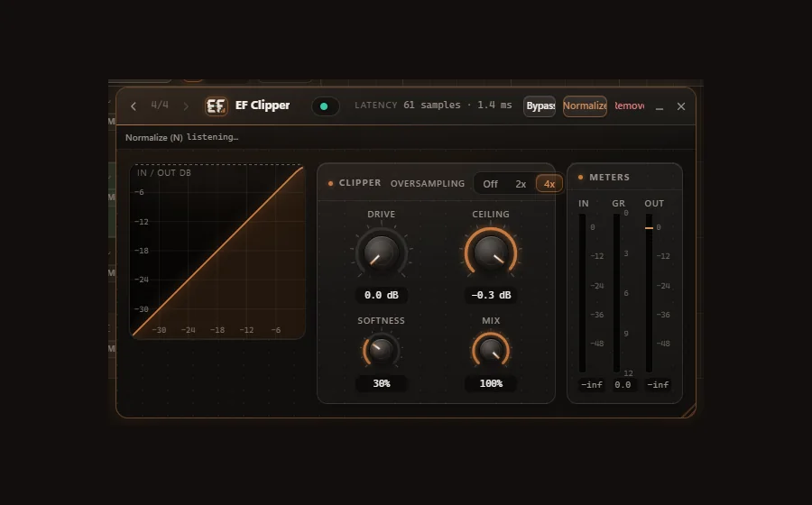Click the LATENCY 61 samples readout

[x=433, y=105]
